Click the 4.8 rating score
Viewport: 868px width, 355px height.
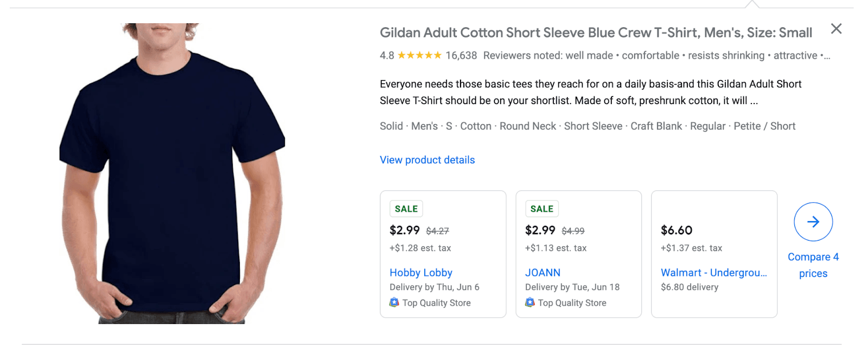point(386,55)
